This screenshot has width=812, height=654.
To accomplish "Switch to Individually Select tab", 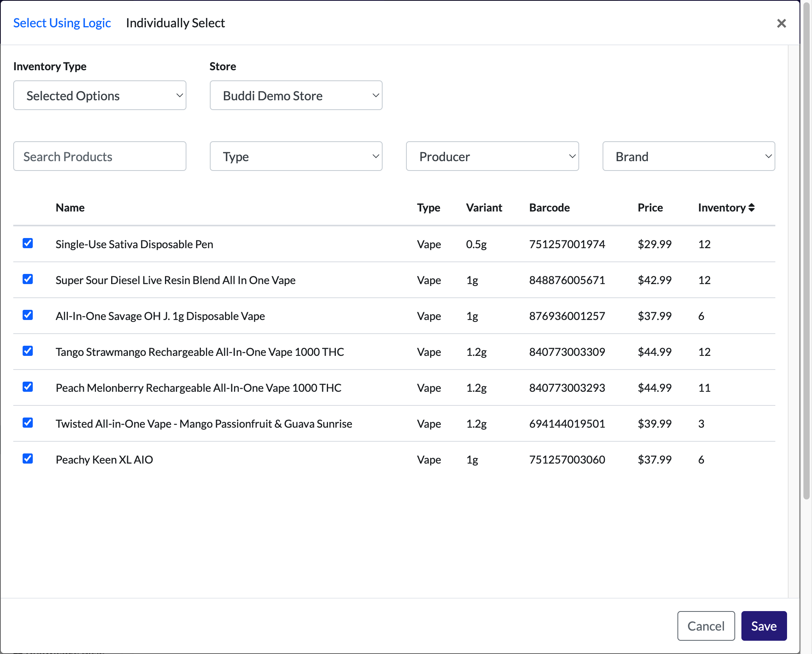I will (x=176, y=23).
